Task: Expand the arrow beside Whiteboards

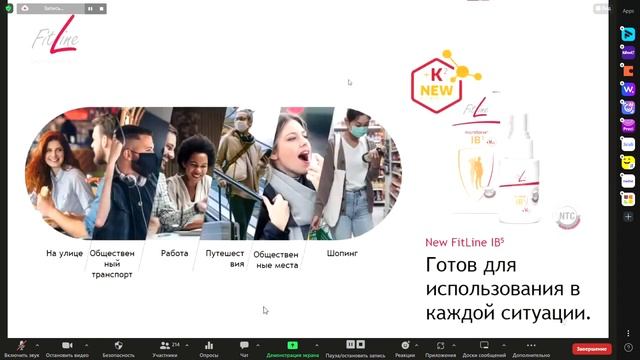Action: click(504, 345)
